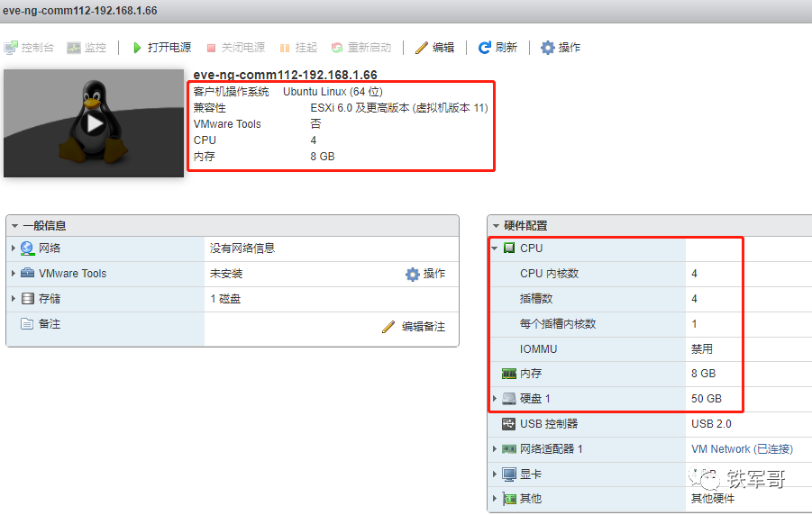Click the VM console thumbnail play button
The image size is (812, 515).
(x=94, y=123)
